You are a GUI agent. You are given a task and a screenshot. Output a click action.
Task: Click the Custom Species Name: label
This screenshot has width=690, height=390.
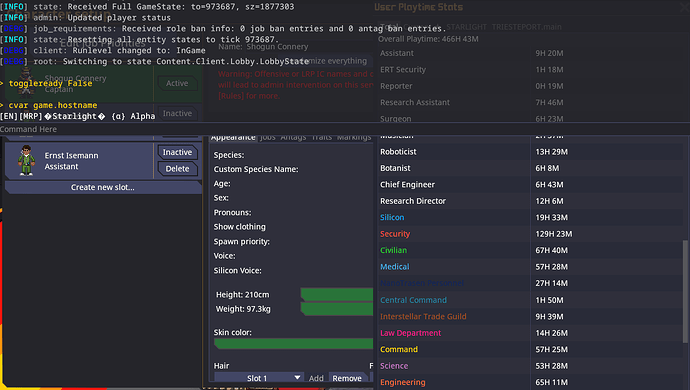click(x=256, y=169)
